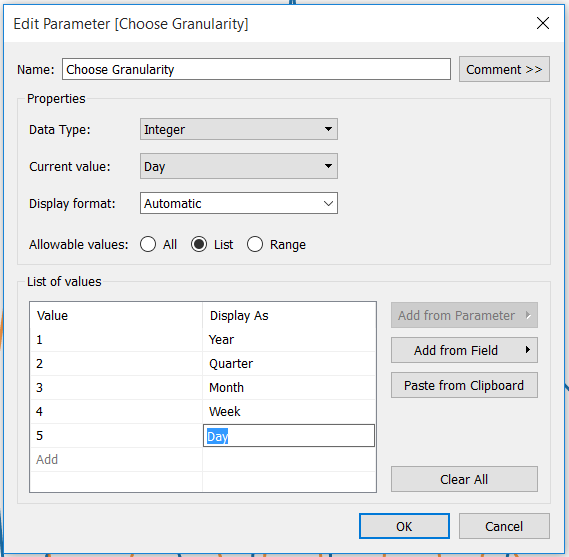Screen dimensions: 569x557
Task: Click Clear All to remove values
Action: click(464, 479)
